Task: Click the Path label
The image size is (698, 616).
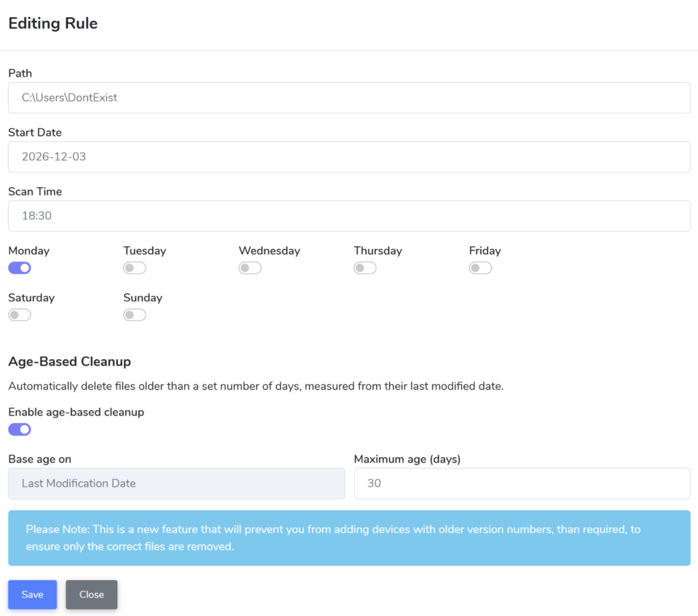Action: [20, 73]
